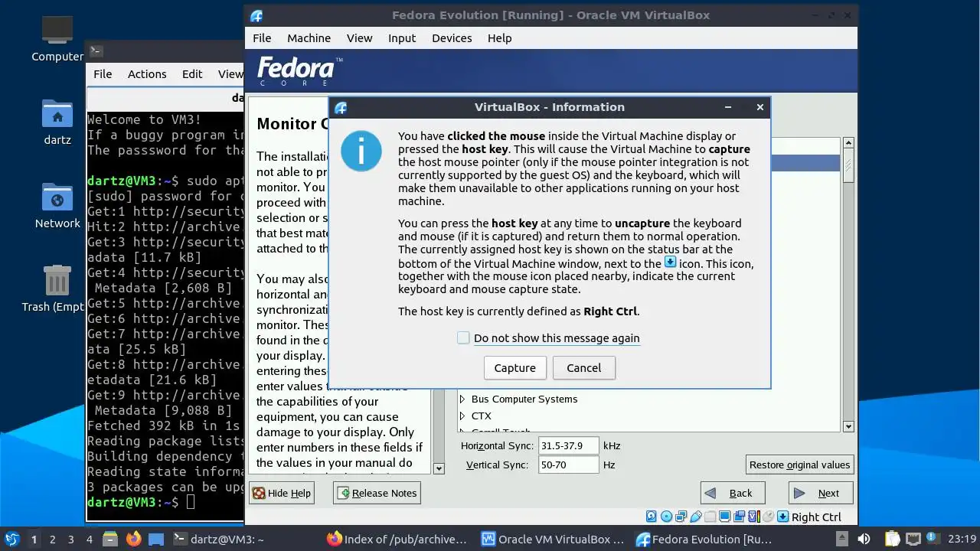Open the VirtualBox File menu
The height and width of the screenshot is (551, 980).
pyautogui.click(x=262, y=37)
